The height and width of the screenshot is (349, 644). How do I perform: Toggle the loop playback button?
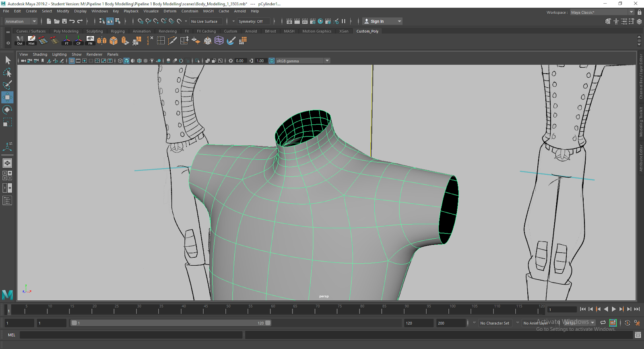pos(603,323)
